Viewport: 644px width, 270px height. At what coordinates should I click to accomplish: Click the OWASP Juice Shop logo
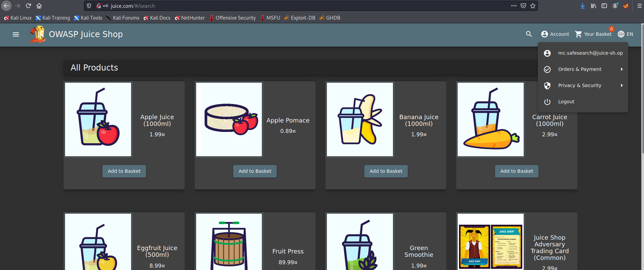click(37, 34)
